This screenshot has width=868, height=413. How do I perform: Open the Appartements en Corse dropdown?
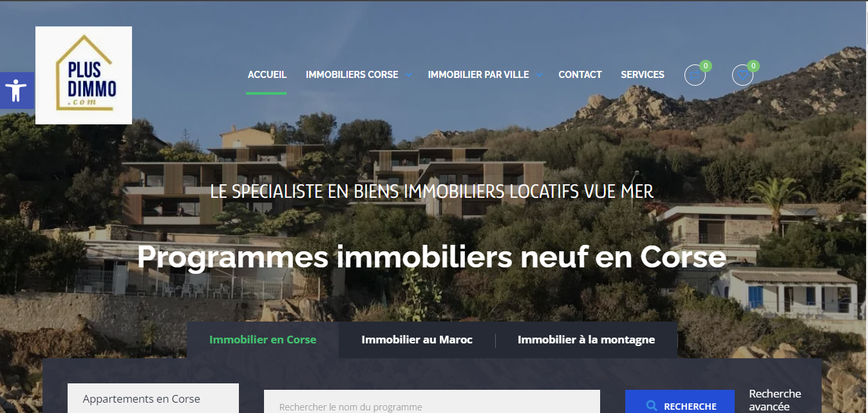tap(153, 399)
